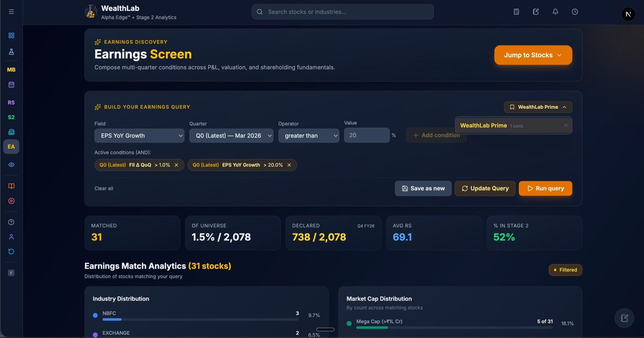This screenshot has width=644, height=338.
Task: Click the 9.7% NBFC percentage
Action: point(314,316)
